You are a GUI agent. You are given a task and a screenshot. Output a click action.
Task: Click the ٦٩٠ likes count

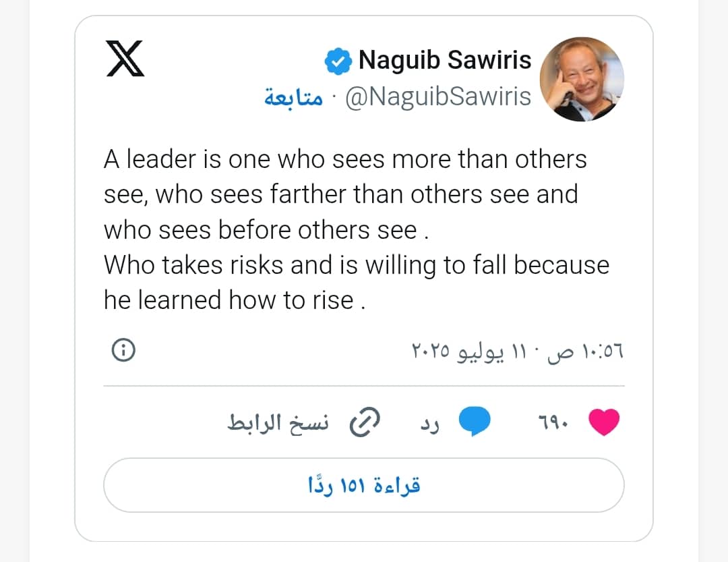point(554,423)
